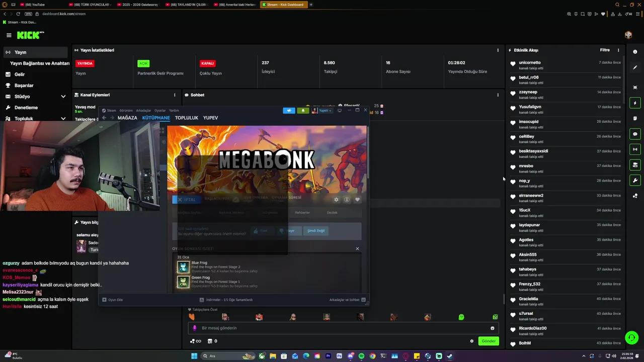Click the Şimdi Değil button in Steam
The width and height of the screenshot is (644, 362).
(316, 231)
